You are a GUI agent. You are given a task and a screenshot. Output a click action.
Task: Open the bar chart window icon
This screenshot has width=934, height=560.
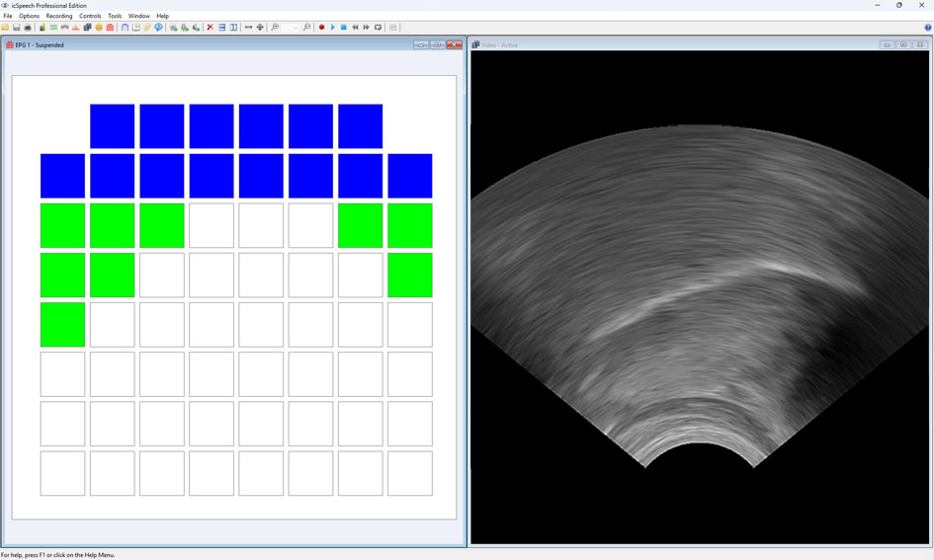[42, 28]
